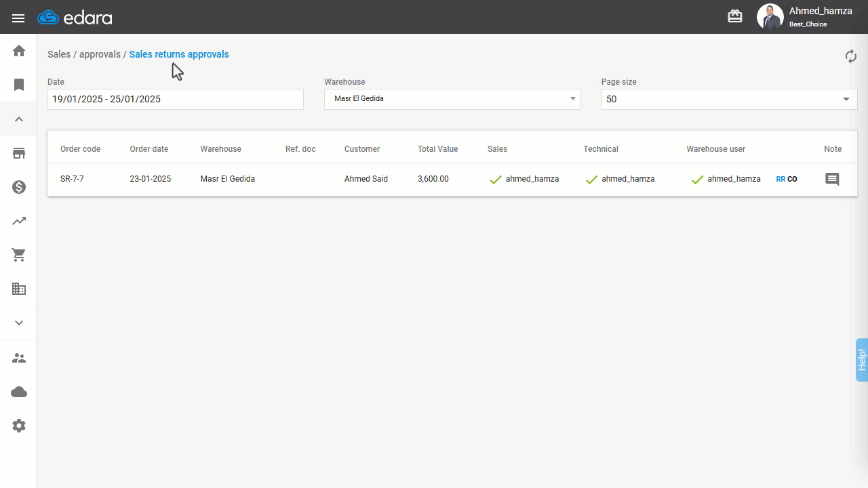Image resolution: width=868 pixels, height=488 pixels.
Task: Expand more sidebar items with down chevron
Action: tap(19, 323)
